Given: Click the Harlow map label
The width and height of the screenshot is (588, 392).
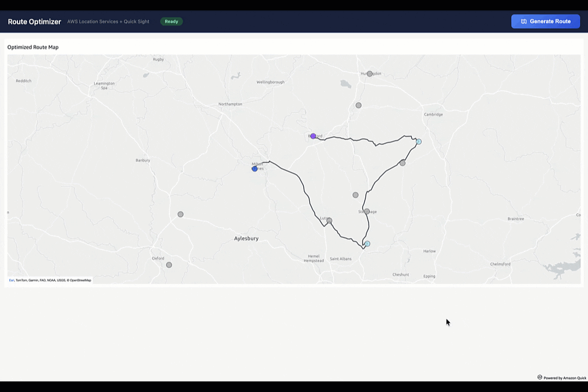Looking at the screenshot, I should 430,252.
